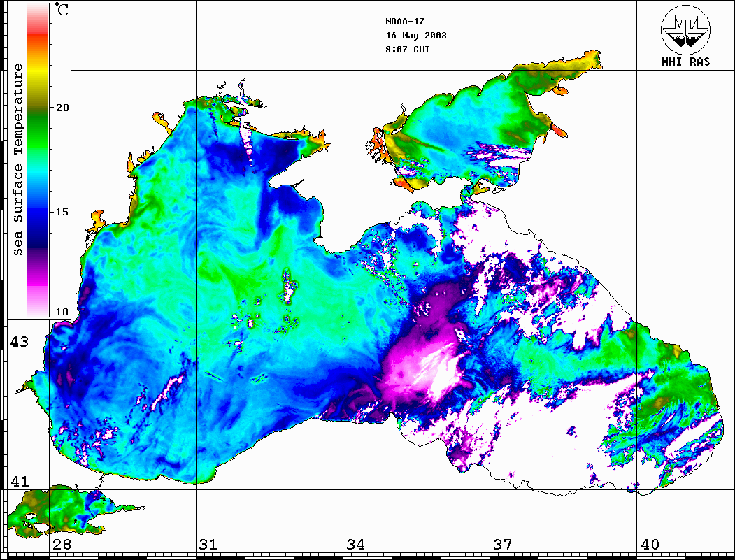Pick the magenta bottom of the color bar
This screenshot has width=735, height=560.
point(38,281)
